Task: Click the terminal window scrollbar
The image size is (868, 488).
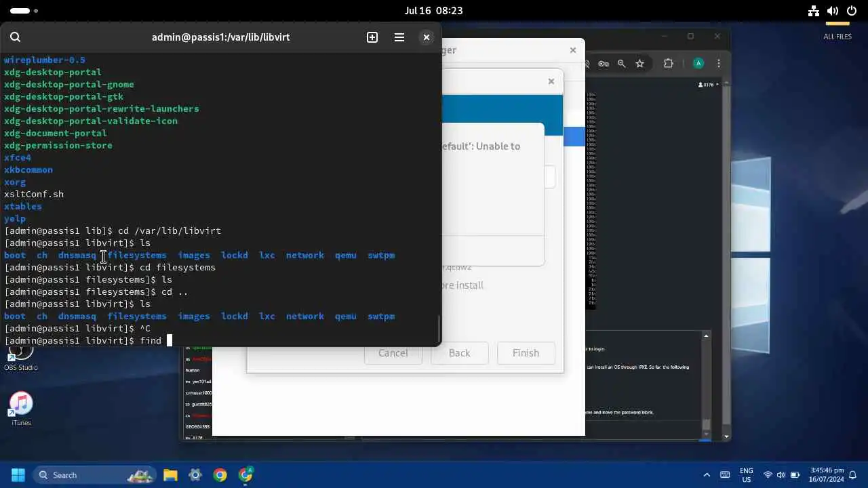Action: pyautogui.click(x=438, y=329)
